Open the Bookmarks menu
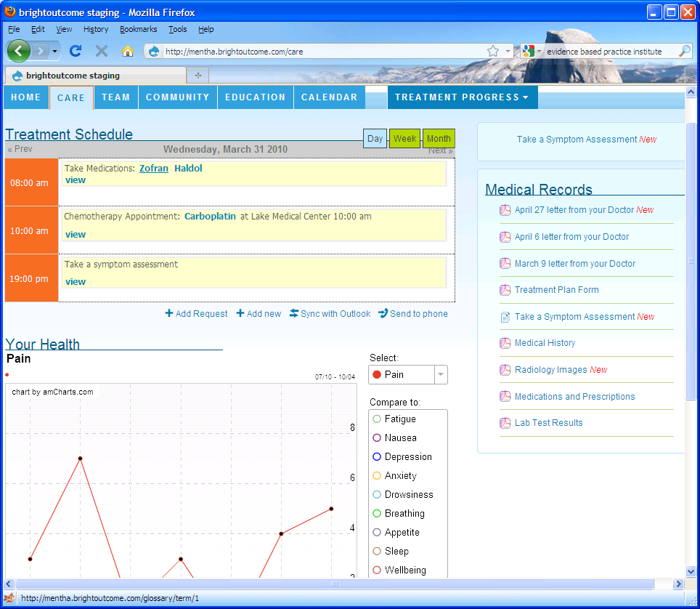The height and width of the screenshot is (609, 700). [139, 29]
